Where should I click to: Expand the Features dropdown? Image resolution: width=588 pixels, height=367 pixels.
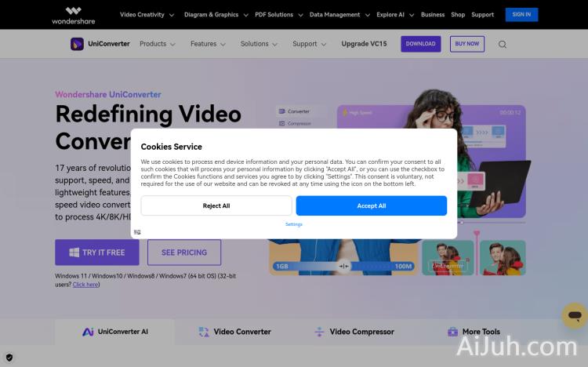[x=208, y=44]
